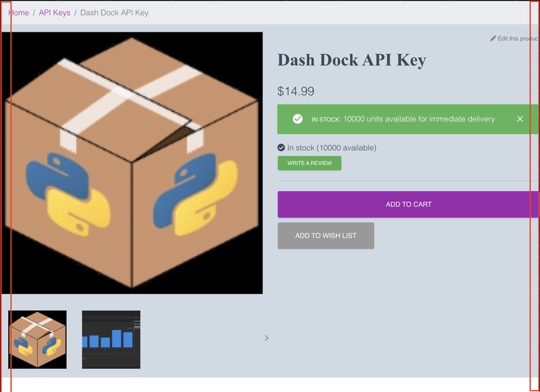Click the In stock (10000 available) text
The height and width of the screenshot is (392, 540).
331,148
